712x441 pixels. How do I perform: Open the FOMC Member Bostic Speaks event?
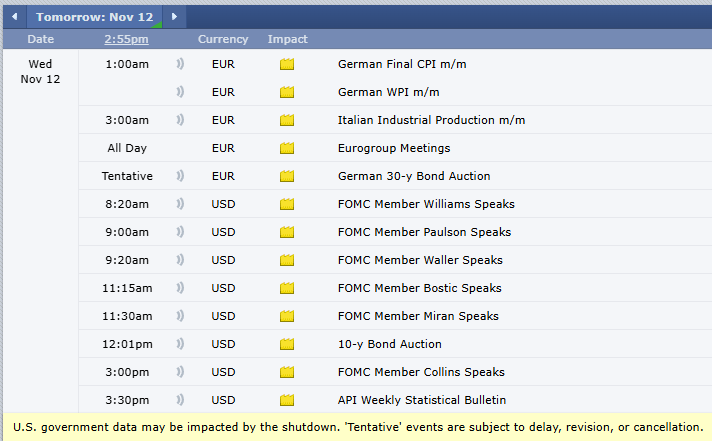pyautogui.click(x=420, y=288)
